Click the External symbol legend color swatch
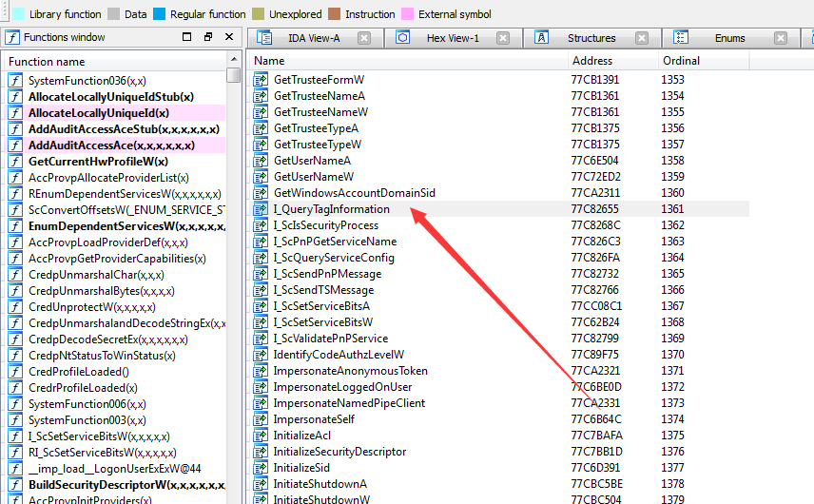The width and height of the screenshot is (814, 504). 408,14
